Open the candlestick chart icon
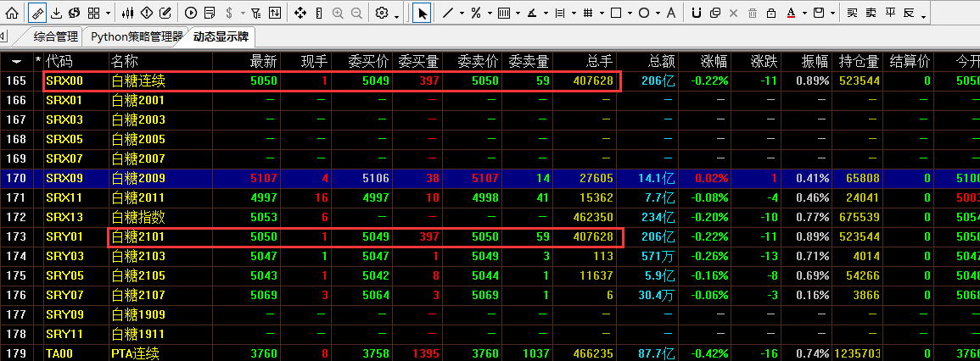The height and width of the screenshot is (361, 980). click(x=128, y=13)
